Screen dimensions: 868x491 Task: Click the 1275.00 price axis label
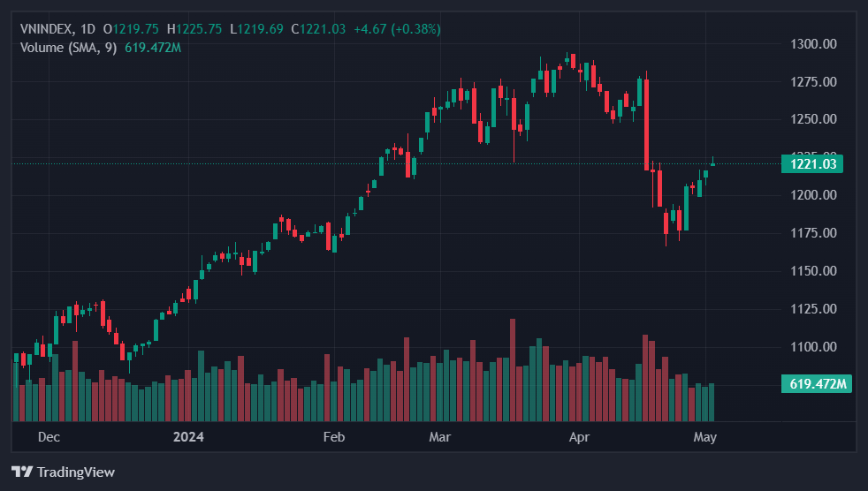click(812, 82)
